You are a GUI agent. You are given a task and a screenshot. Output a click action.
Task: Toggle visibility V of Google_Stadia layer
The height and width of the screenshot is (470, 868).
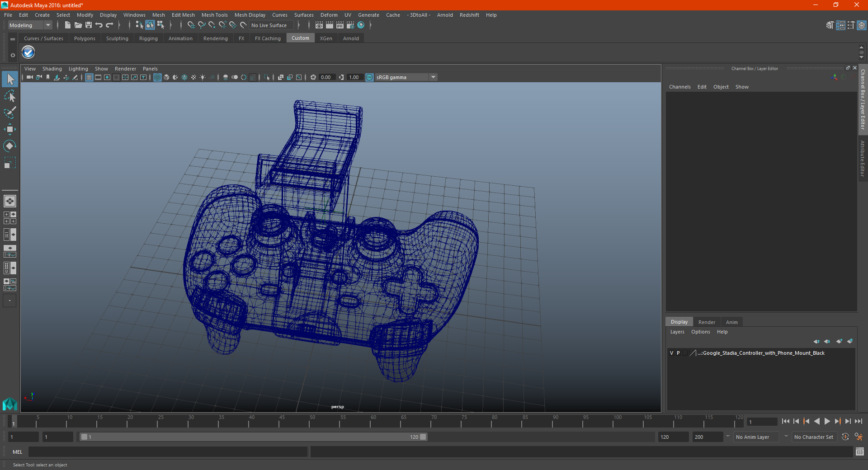[672, 353]
